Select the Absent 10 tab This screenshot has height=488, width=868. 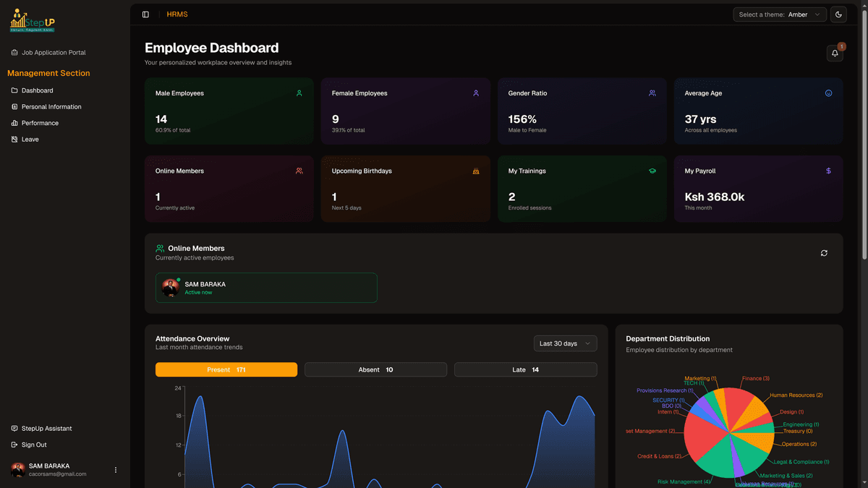[x=375, y=369]
